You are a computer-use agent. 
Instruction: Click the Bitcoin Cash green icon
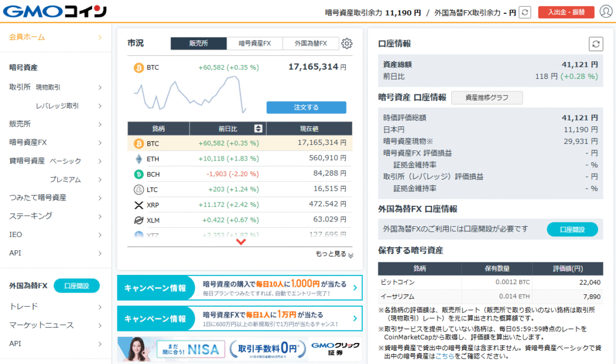(x=138, y=174)
